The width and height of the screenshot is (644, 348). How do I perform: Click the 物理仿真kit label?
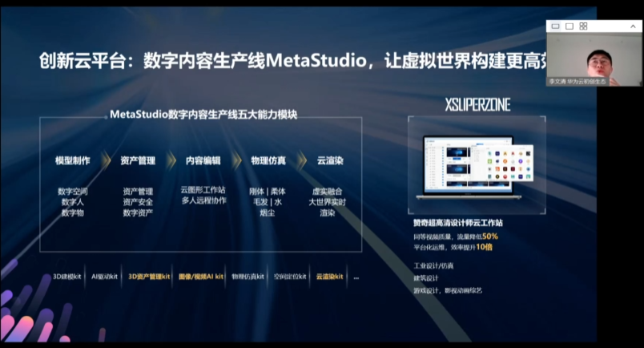pos(248,277)
